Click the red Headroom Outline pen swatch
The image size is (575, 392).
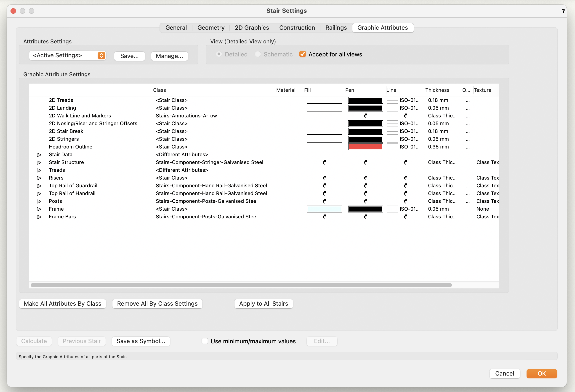[365, 147]
